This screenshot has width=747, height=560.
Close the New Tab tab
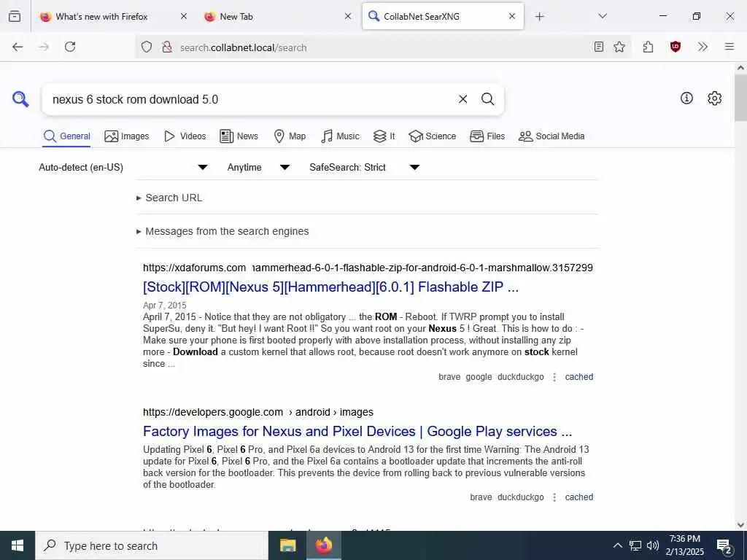[348, 16]
